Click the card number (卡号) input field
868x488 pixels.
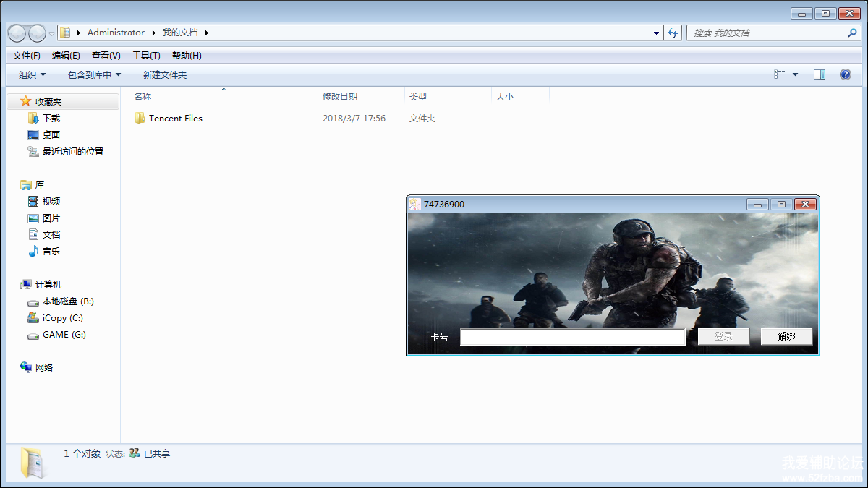[572, 337]
